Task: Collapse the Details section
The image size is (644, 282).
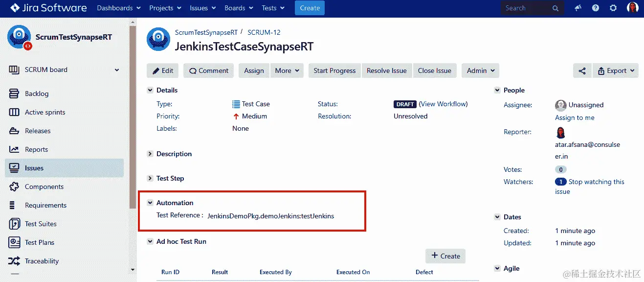Action: point(150,90)
